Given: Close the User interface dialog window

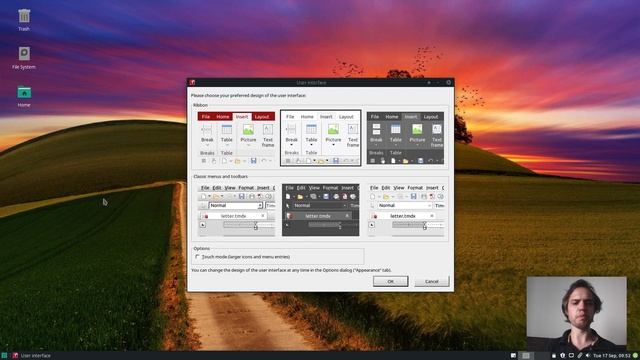Looking at the screenshot, I should [448, 82].
